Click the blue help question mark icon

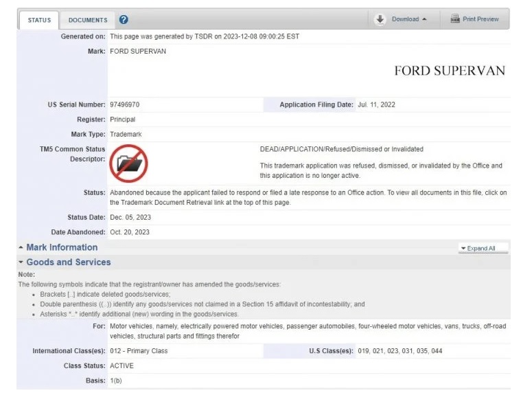pos(124,20)
